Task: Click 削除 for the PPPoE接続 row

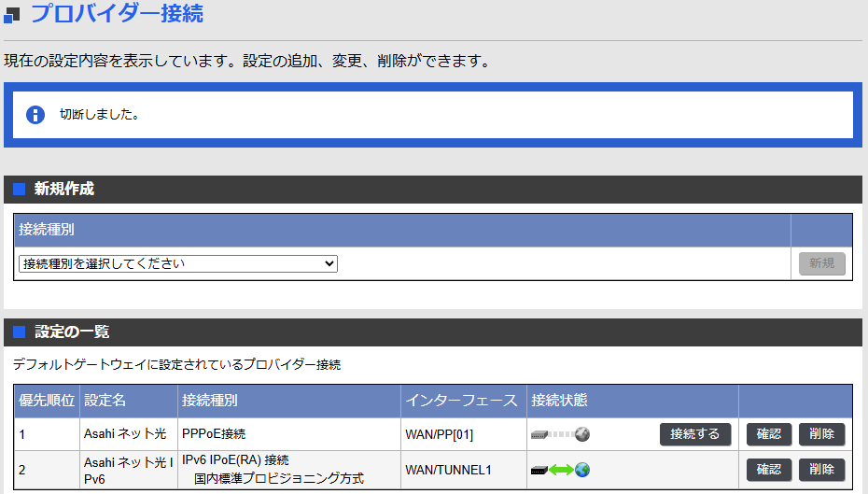Action: [x=821, y=434]
